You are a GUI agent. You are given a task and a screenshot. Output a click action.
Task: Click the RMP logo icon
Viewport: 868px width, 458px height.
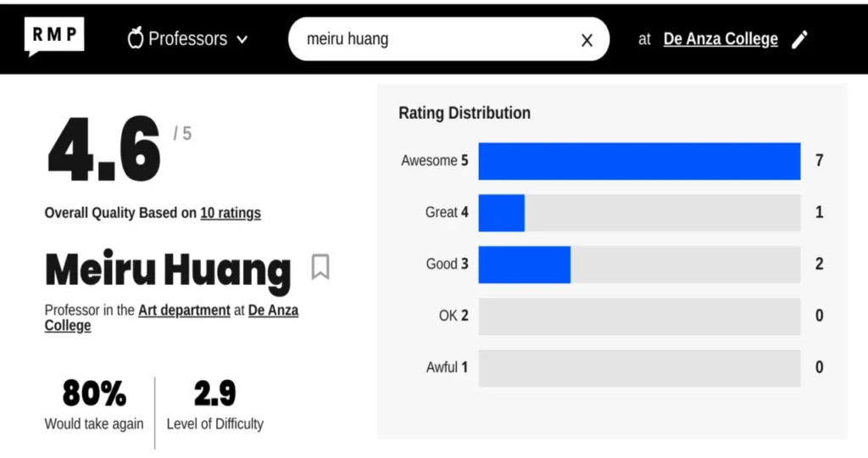click(54, 36)
